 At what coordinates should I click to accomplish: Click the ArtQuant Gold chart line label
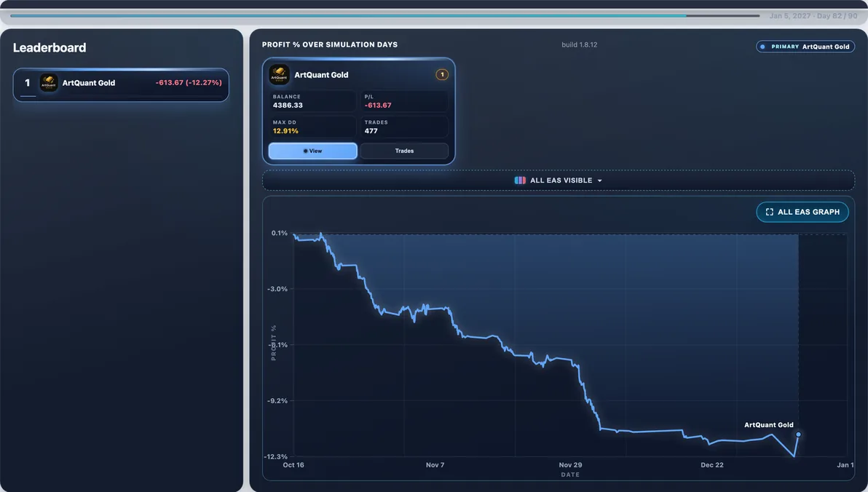pyautogui.click(x=768, y=425)
